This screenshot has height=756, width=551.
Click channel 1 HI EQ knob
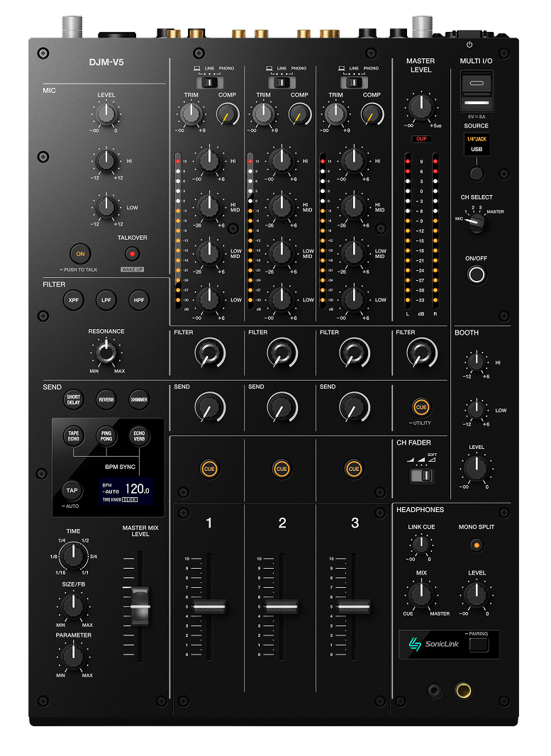coord(209,161)
